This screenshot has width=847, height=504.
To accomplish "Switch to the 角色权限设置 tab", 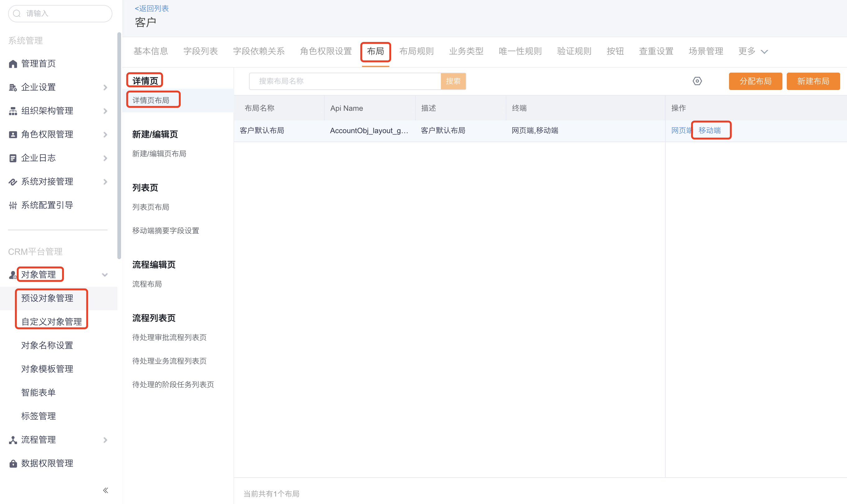I will click(x=326, y=51).
